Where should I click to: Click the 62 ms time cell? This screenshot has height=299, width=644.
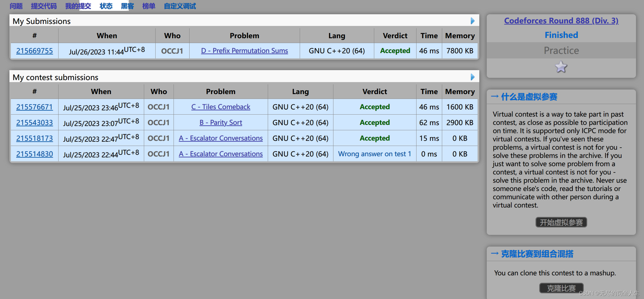429,123
